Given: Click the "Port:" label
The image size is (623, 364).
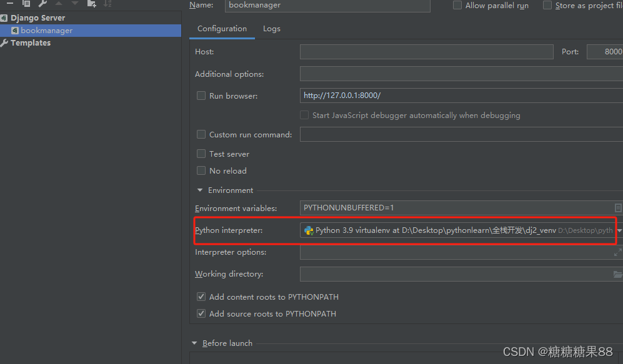Looking at the screenshot, I should point(570,52).
